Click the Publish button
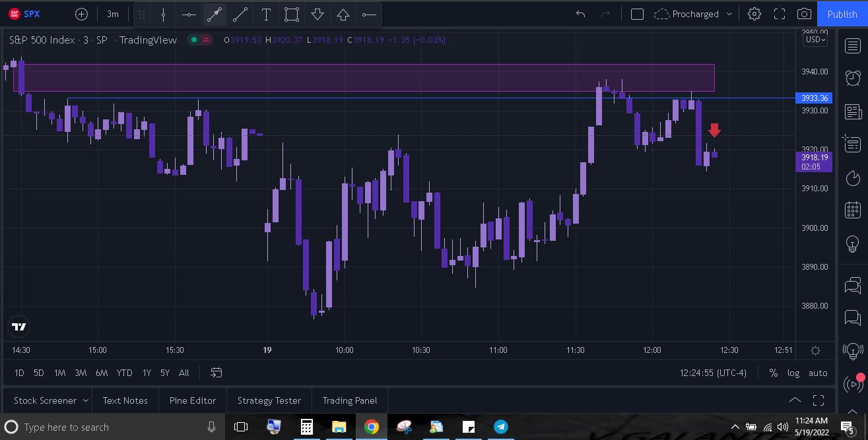868x440 pixels. point(842,14)
